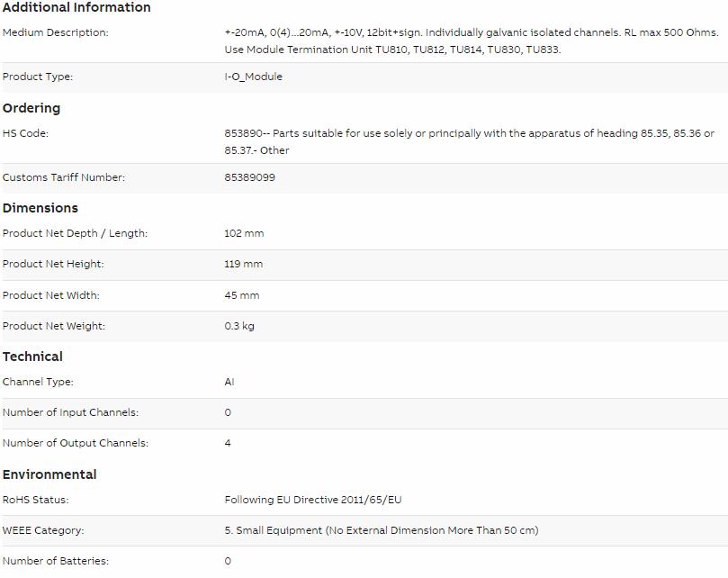Select customs tariff number 85389099
This screenshot has width=728, height=578.
pyautogui.click(x=250, y=177)
